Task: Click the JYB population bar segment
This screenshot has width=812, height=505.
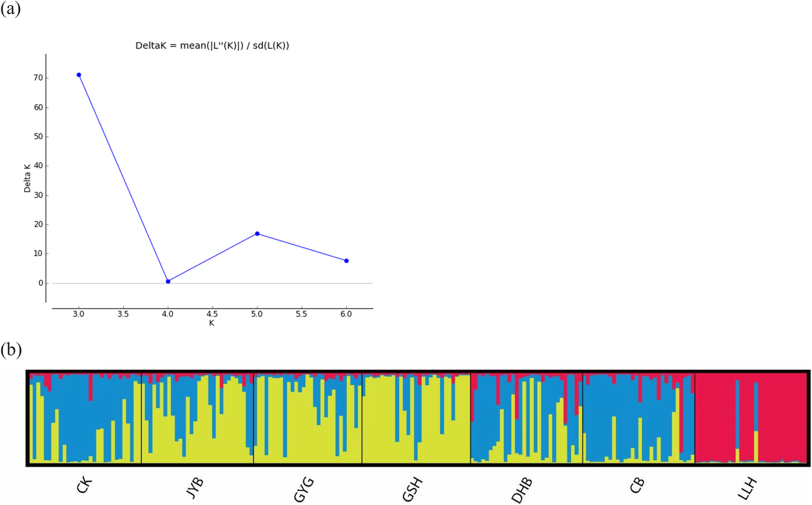Action: pos(197,418)
